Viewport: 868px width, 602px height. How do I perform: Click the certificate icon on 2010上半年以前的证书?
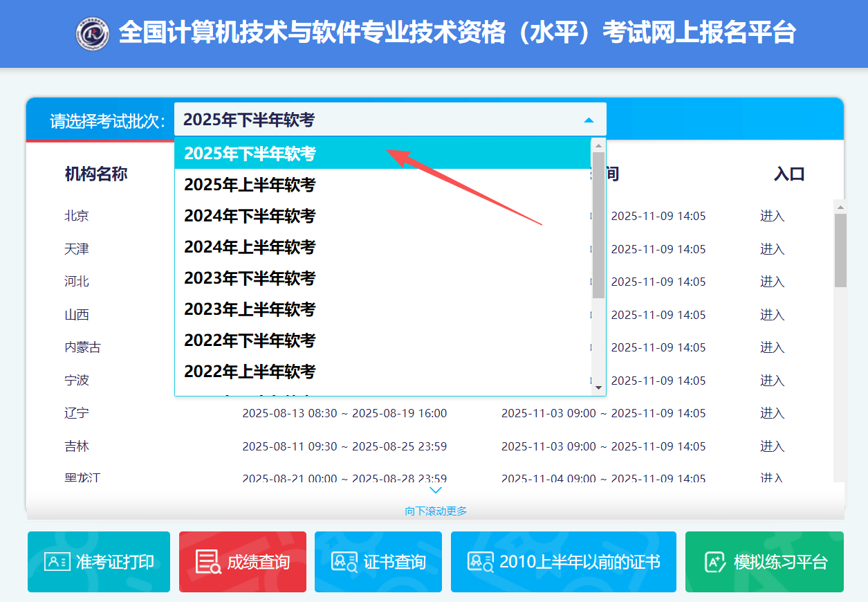[480, 562]
